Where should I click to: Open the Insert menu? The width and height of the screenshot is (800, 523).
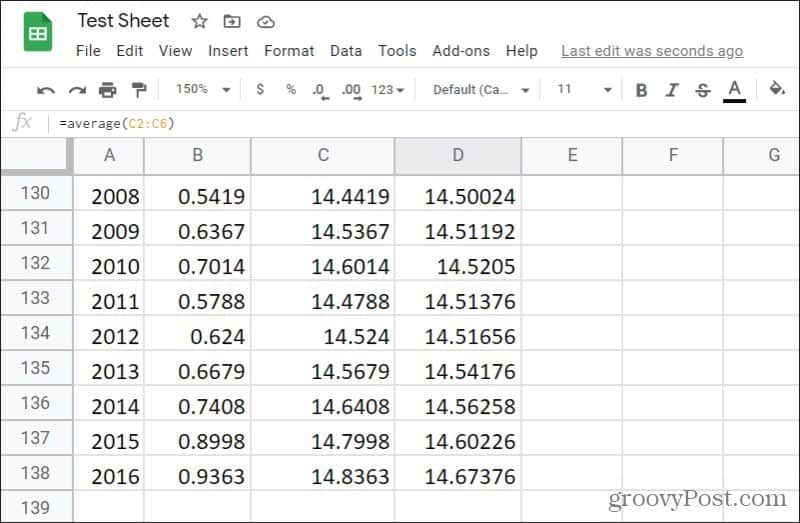pos(228,51)
